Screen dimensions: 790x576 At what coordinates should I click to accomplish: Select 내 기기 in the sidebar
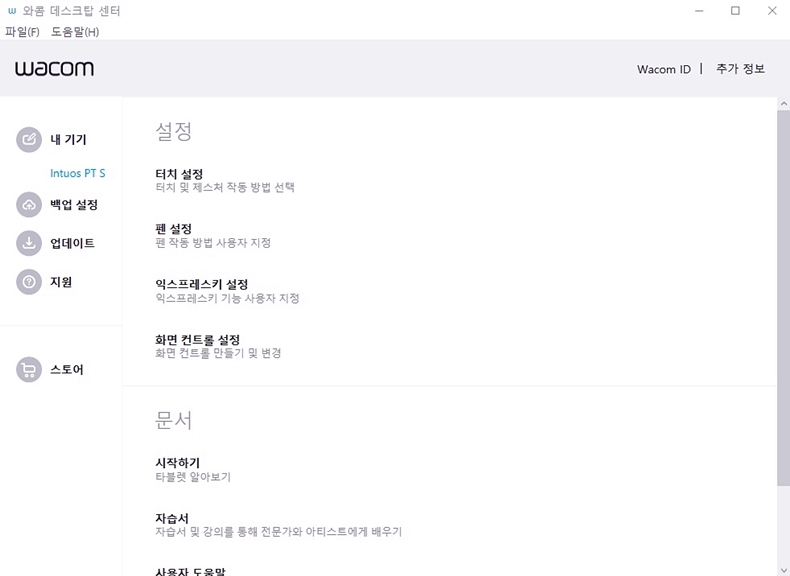[68, 140]
